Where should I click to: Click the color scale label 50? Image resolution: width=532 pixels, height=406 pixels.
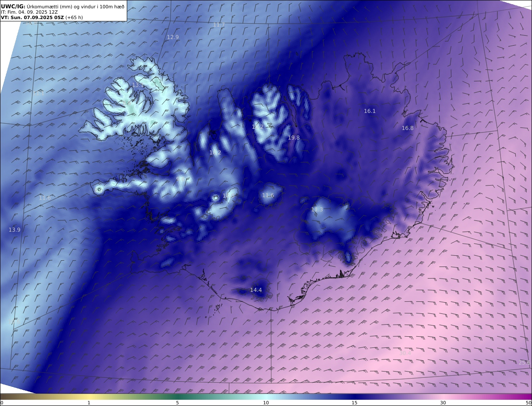[x=529, y=403]
